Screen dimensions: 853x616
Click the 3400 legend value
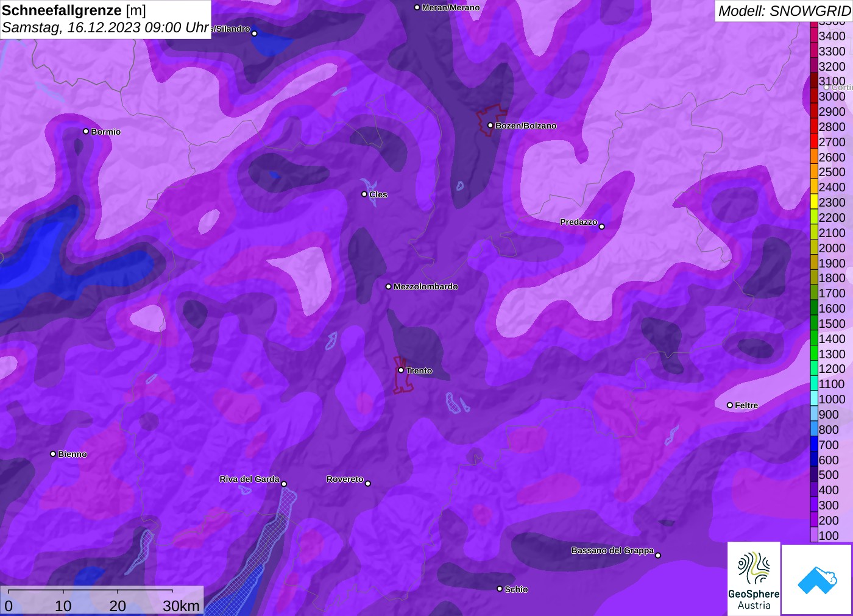pos(832,36)
